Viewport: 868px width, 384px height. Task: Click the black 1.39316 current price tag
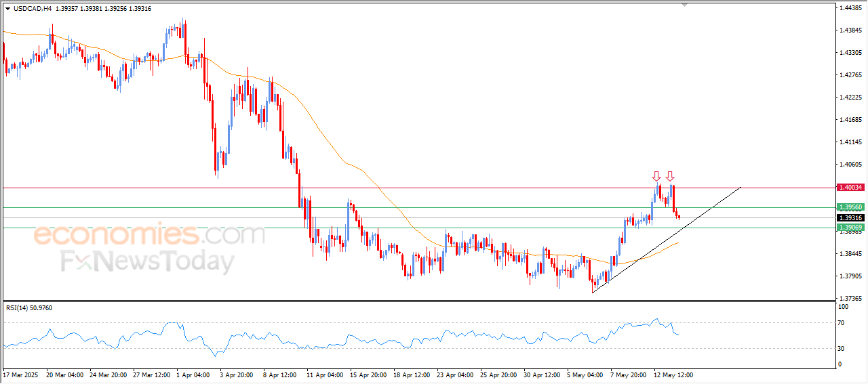[850, 217]
